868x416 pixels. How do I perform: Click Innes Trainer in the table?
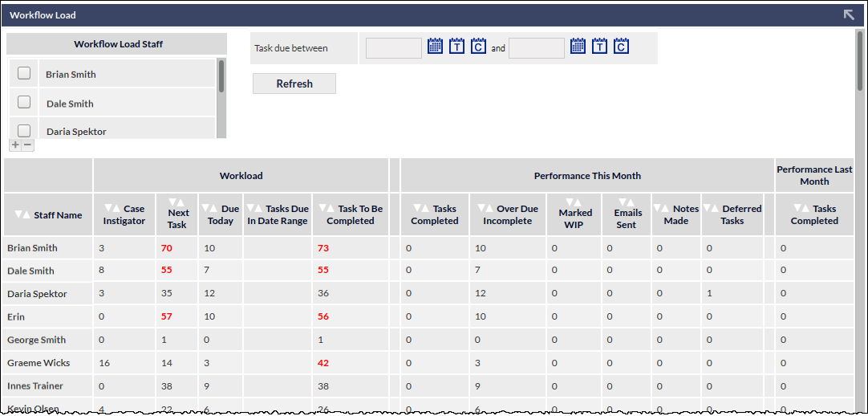pyautogui.click(x=35, y=385)
